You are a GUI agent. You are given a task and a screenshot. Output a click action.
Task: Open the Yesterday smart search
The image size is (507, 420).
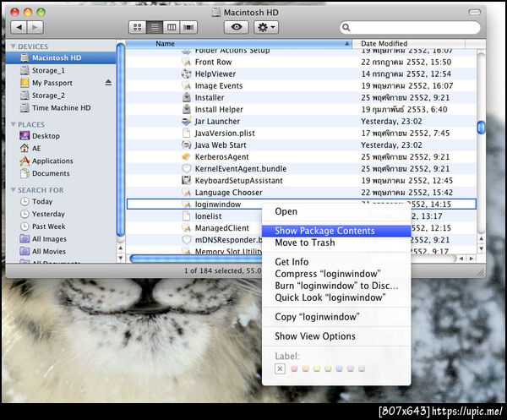point(61,214)
